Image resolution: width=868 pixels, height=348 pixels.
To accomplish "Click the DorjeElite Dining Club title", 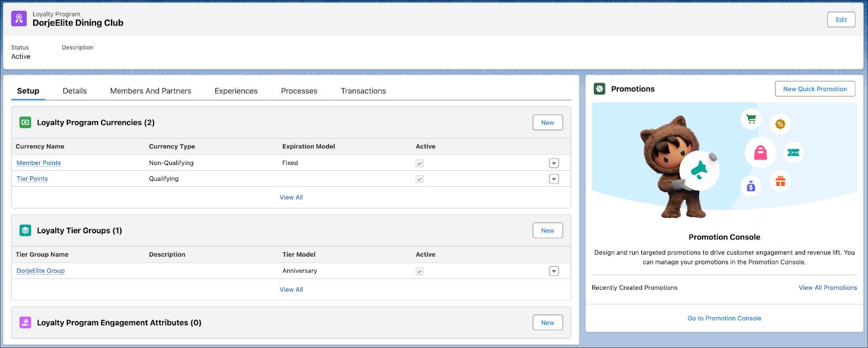I will (78, 23).
